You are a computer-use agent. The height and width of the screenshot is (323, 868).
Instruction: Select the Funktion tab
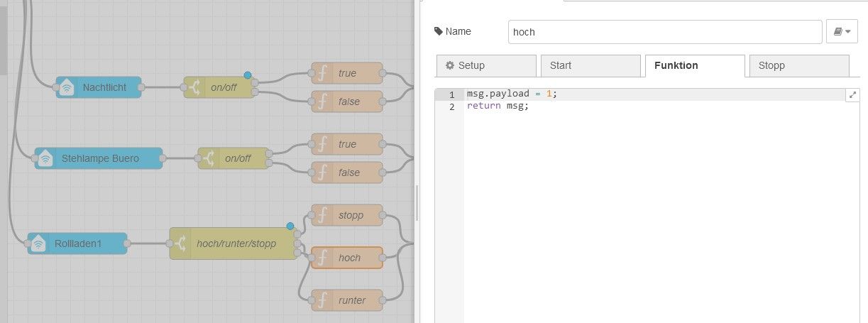694,65
